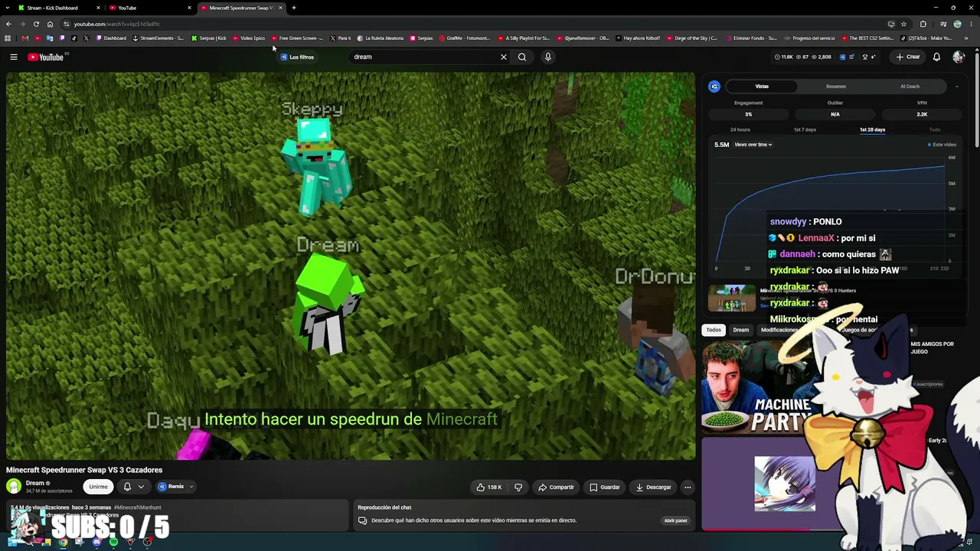Open the Machine Party recommended video thumbnail
980x551 pixels.
[758, 387]
